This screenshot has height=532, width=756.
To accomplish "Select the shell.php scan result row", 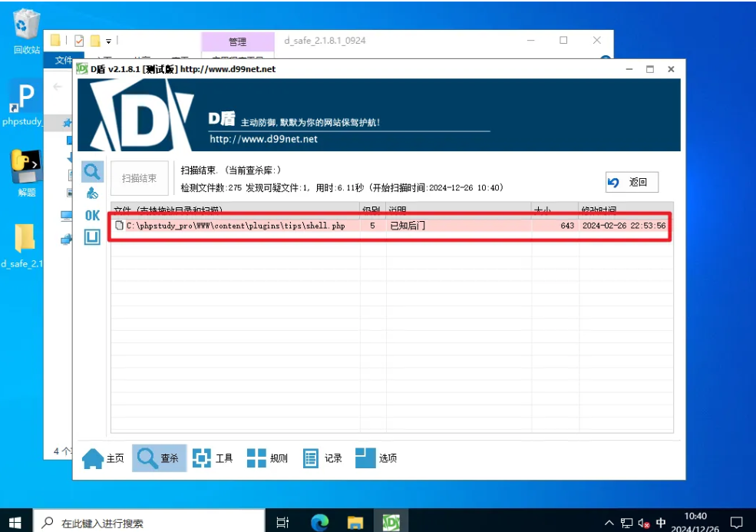I will (390, 226).
